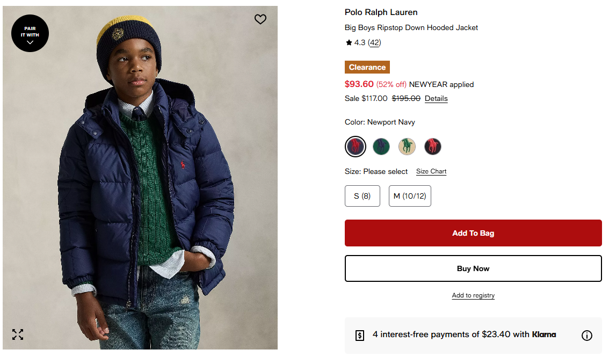609x364 pixels.
Task: Expand the image to fullscreen view
Action: tap(18, 334)
